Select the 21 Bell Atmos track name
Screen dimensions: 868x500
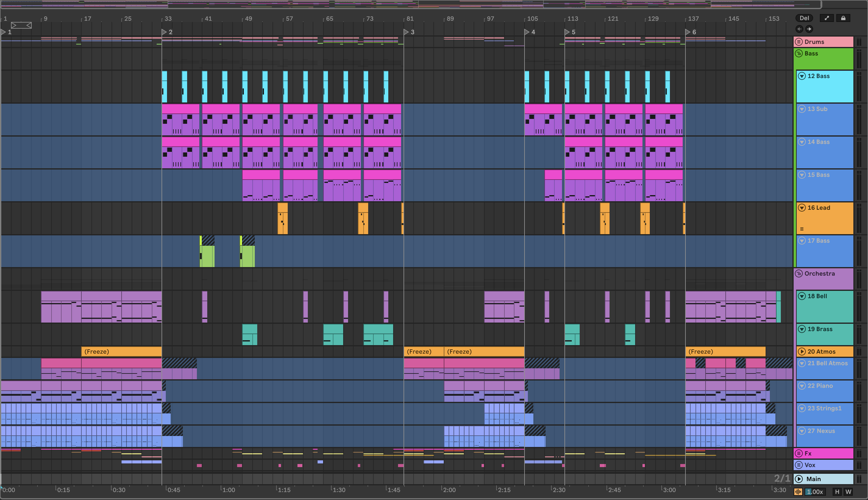(x=827, y=363)
